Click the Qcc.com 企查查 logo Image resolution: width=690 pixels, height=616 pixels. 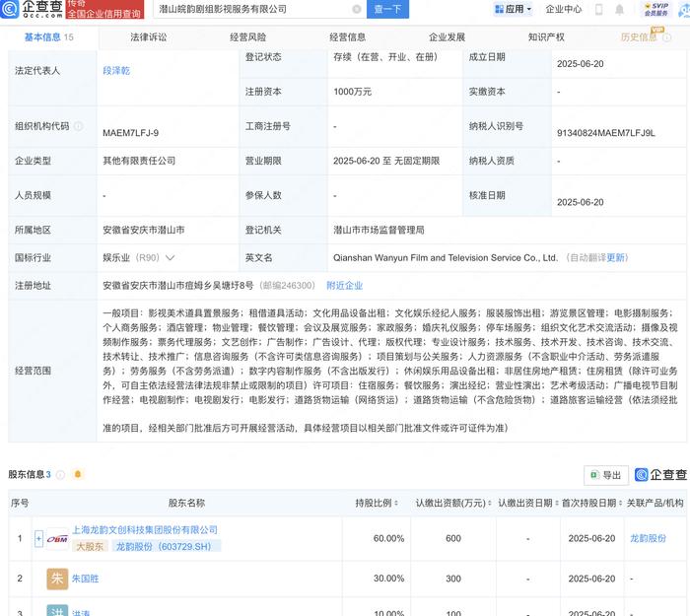point(32,9)
